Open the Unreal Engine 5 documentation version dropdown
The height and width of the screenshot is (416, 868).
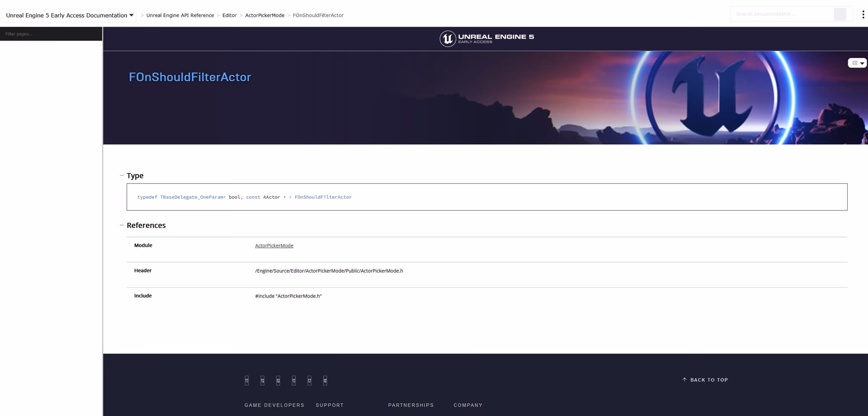(69, 15)
